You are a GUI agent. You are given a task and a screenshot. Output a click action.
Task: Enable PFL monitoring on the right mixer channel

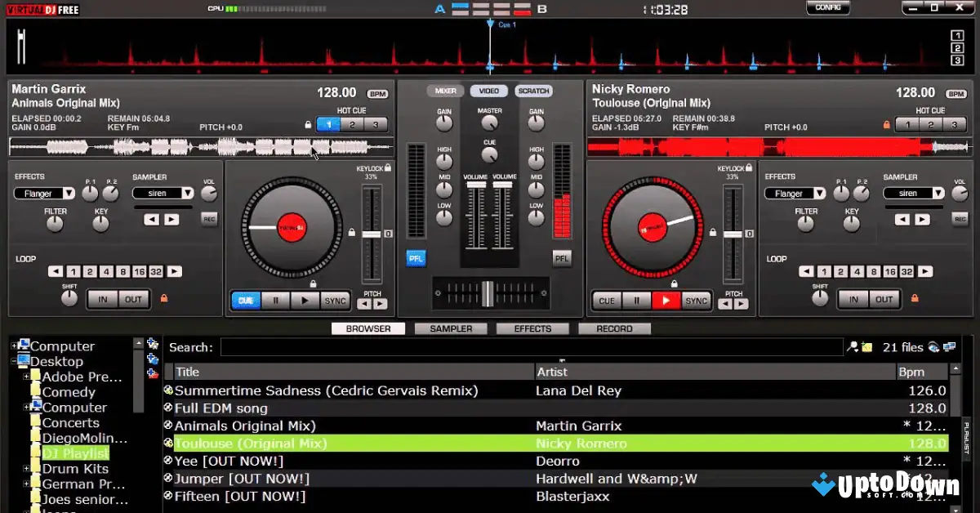click(562, 258)
